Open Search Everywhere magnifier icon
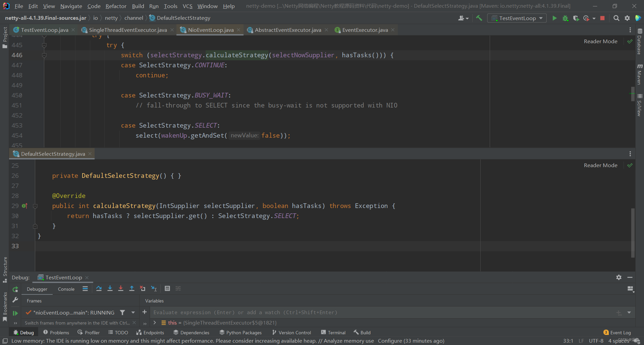This screenshot has height=345, width=644. pos(616,18)
